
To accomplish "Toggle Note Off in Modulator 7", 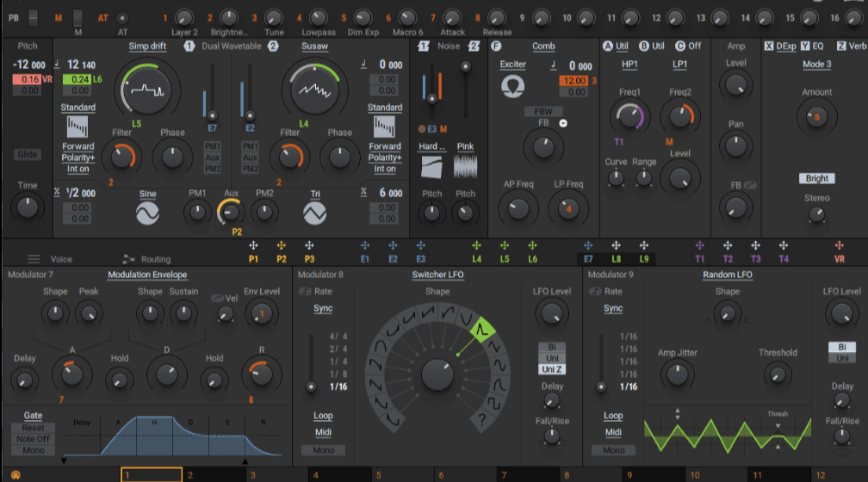I will (x=34, y=439).
